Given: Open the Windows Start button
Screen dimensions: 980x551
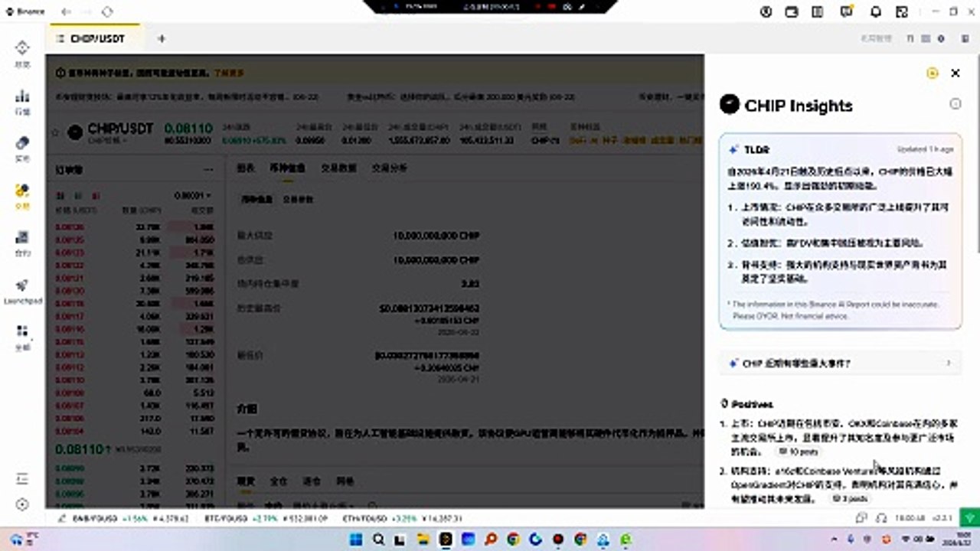Looking at the screenshot, I should coord(356,540).
